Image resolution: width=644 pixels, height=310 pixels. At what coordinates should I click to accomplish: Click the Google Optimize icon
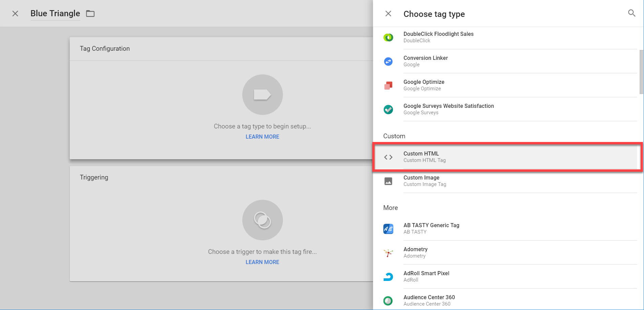(x=388, y=85)
